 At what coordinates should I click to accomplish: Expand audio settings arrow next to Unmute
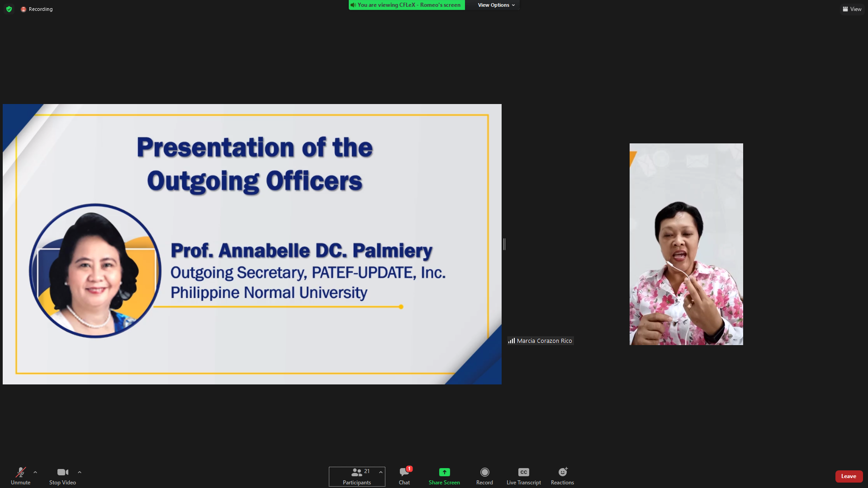pos(35,472)
